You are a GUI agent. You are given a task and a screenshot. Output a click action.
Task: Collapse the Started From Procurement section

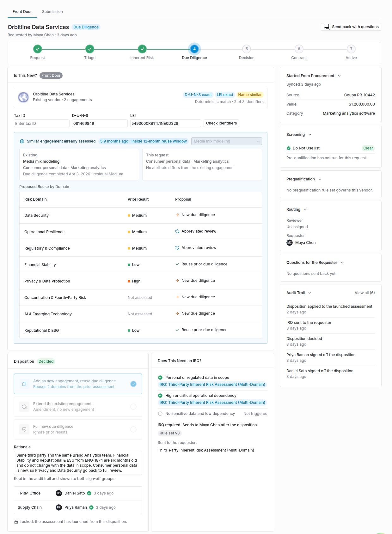pyautogui.click(x=339, y=76)
